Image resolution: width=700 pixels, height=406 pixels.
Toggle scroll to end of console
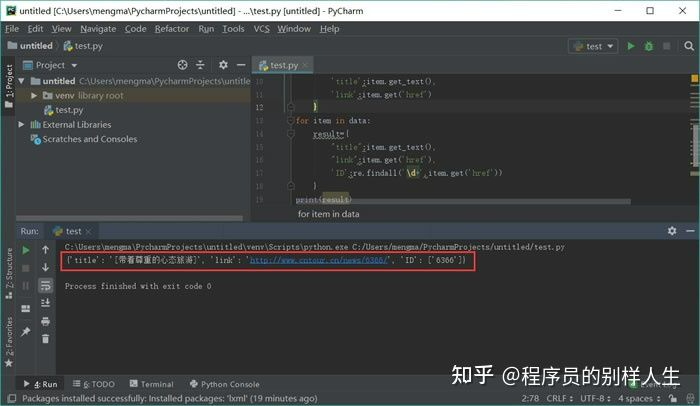click(46, 303)
